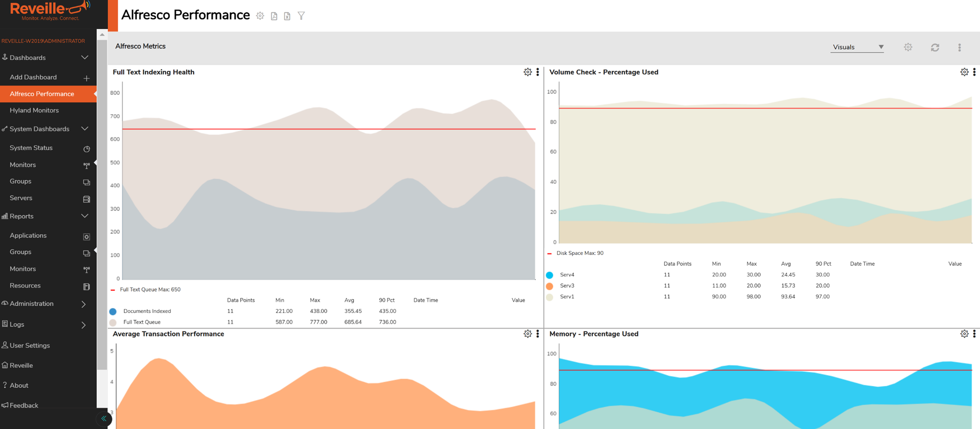
Task: Click Monitors antenna icon under Reports
Action: pos(86,270)
